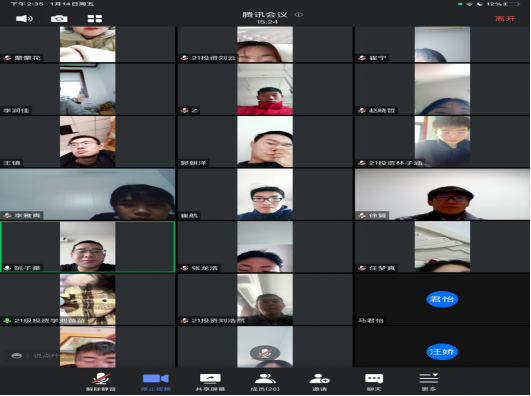Tap the 邀请 invite icon

point(319,382)
